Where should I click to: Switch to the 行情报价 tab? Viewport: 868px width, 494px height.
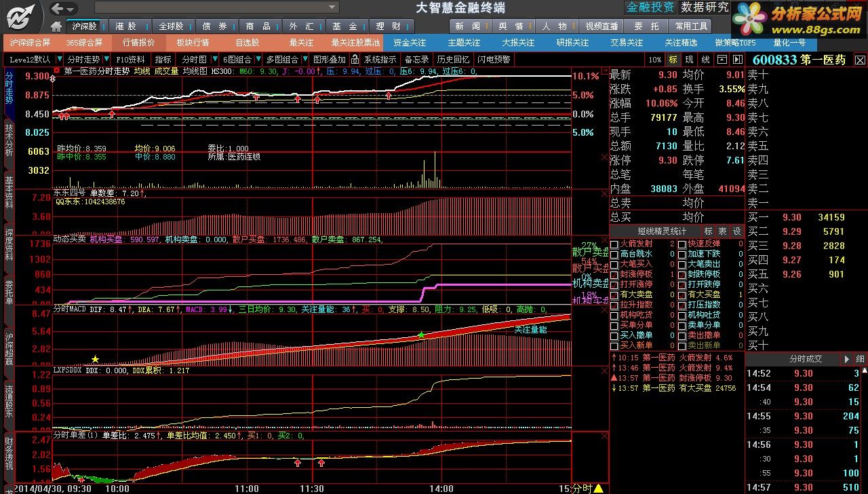click(138, 42)
